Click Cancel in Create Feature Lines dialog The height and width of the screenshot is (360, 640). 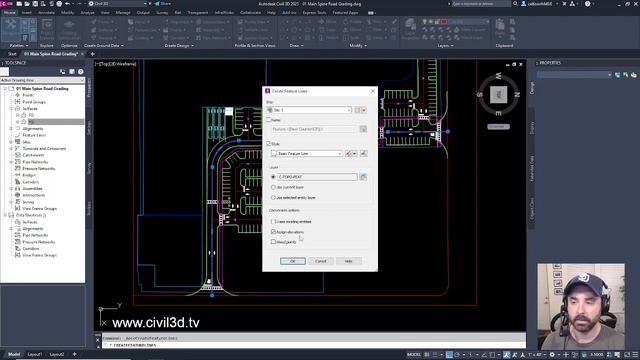click(x=320, y=261)
